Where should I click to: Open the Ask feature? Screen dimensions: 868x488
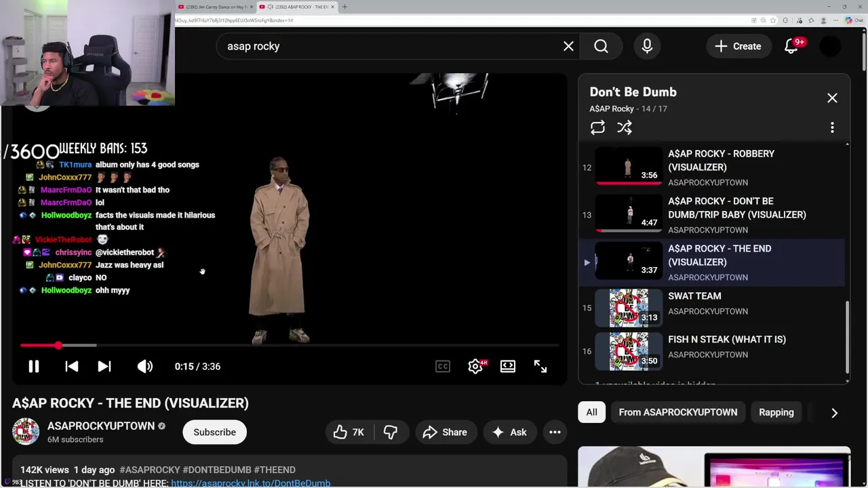509,432
